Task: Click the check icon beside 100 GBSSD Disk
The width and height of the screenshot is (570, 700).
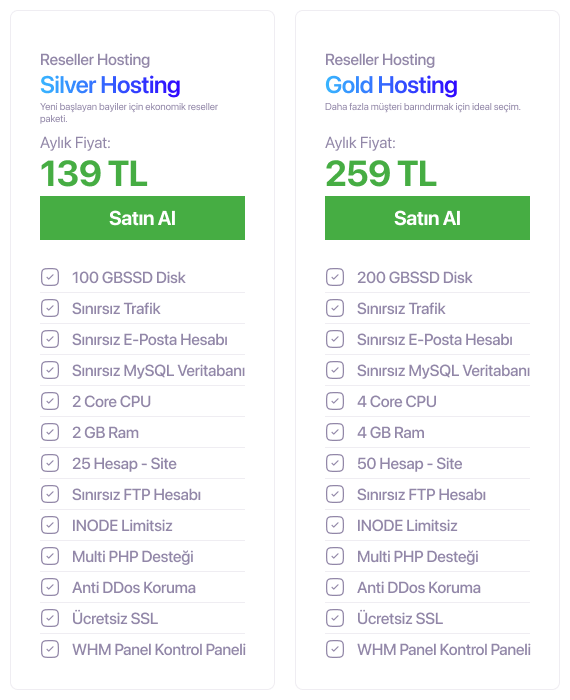Action: [x=50, y=277]
